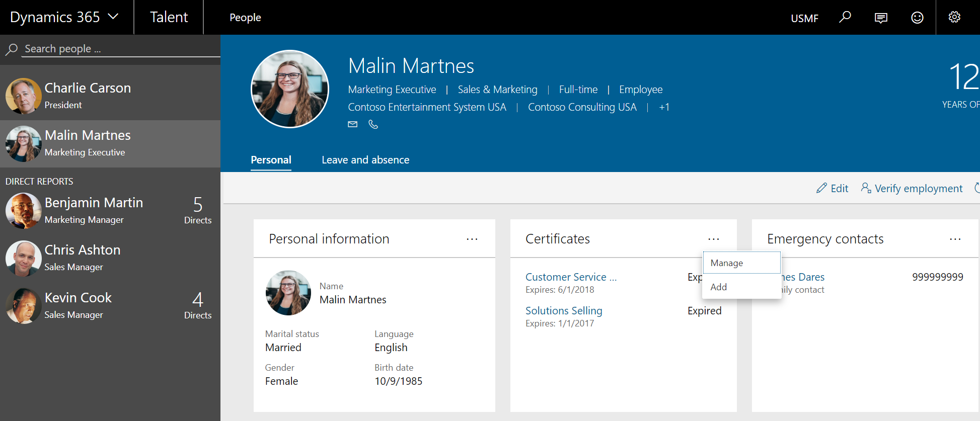Click Chris Ashton's avatar photo
This screenshot has width=980, height=421.
[23, 259]
